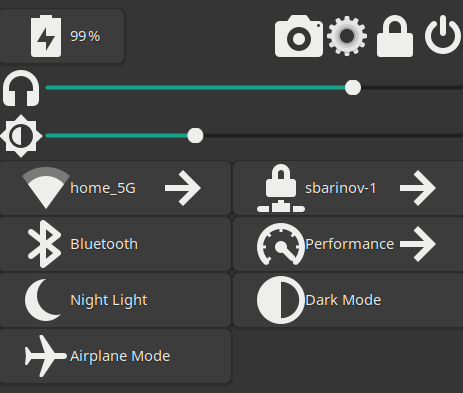Expand the home_5G Wi-Fi network list arrow
Viewport: 463px width, 393px height.
tap(183, 188)
